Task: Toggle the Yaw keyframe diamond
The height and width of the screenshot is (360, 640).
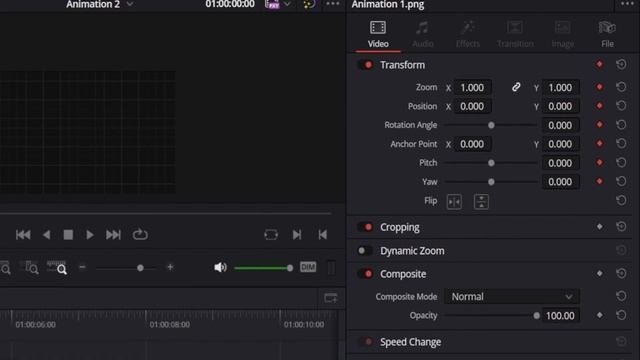Action: click(x=600, y=181)
